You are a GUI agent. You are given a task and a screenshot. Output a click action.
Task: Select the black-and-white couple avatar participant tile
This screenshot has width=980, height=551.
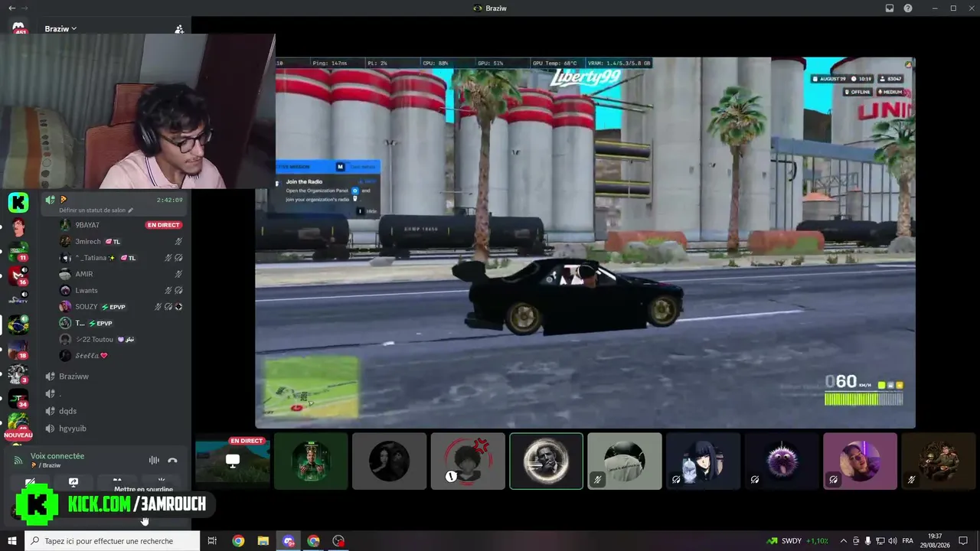(x=389, y=461)
